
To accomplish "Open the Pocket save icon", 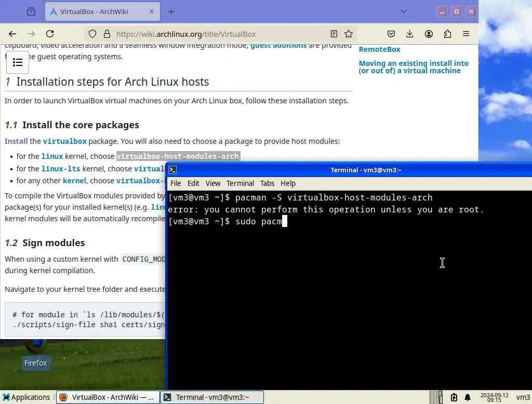I will click(x=391, y=34).
